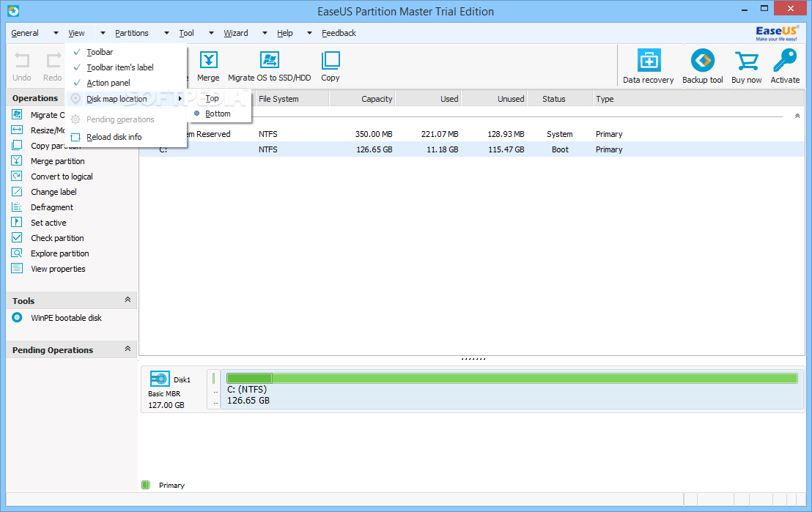
Task: Click the Capacity column header
Action: [362, 98]
